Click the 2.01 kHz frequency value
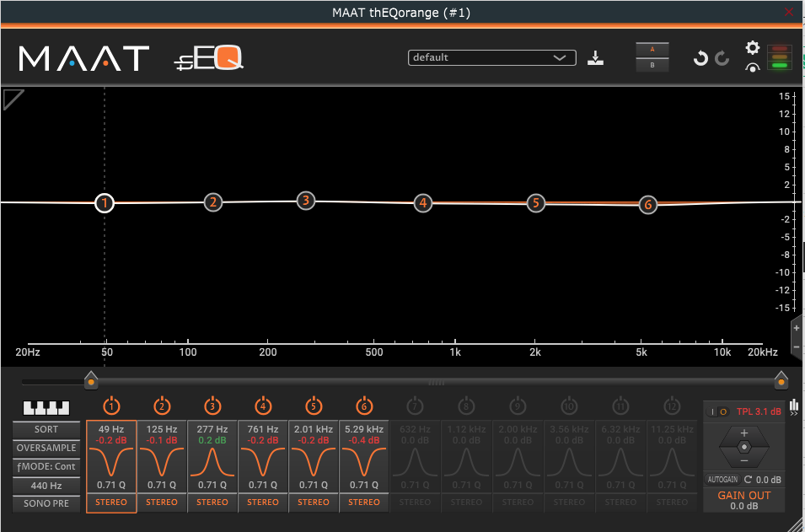This screenshot has width=805, height=532. pos(314,429)
